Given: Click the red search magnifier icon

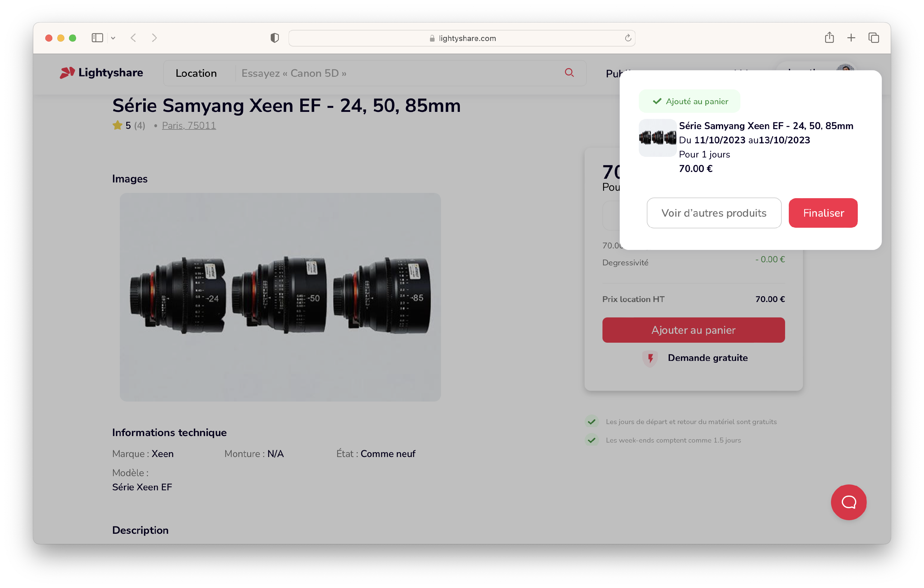Looking at the screenshot, I should 569,73.
